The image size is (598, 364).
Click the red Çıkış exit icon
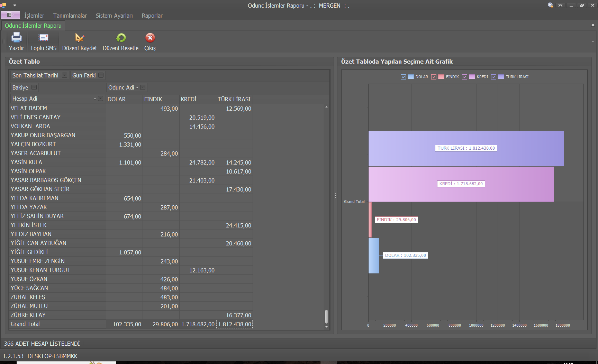(150, 38)
